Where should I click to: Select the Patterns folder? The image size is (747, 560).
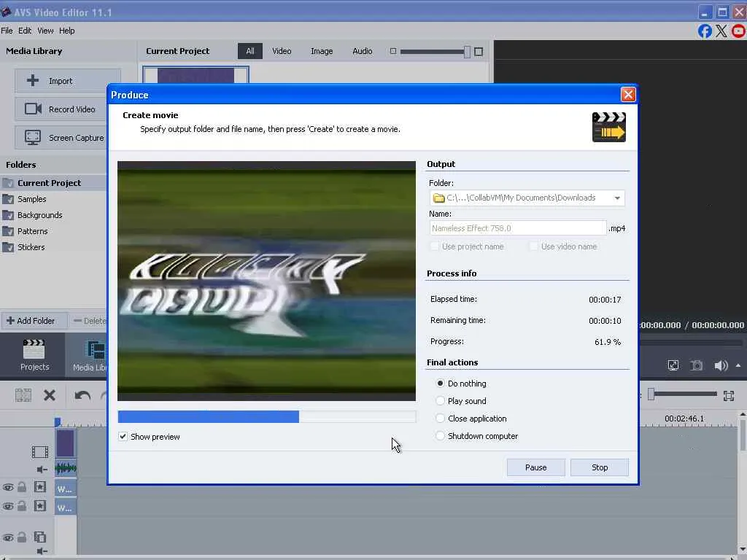(32, 231)
